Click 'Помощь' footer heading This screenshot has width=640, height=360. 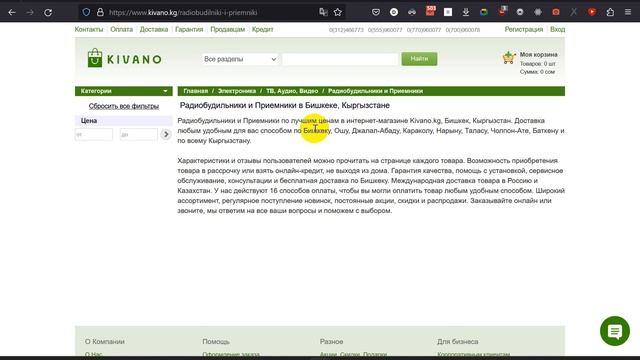(x=216, y=342)
